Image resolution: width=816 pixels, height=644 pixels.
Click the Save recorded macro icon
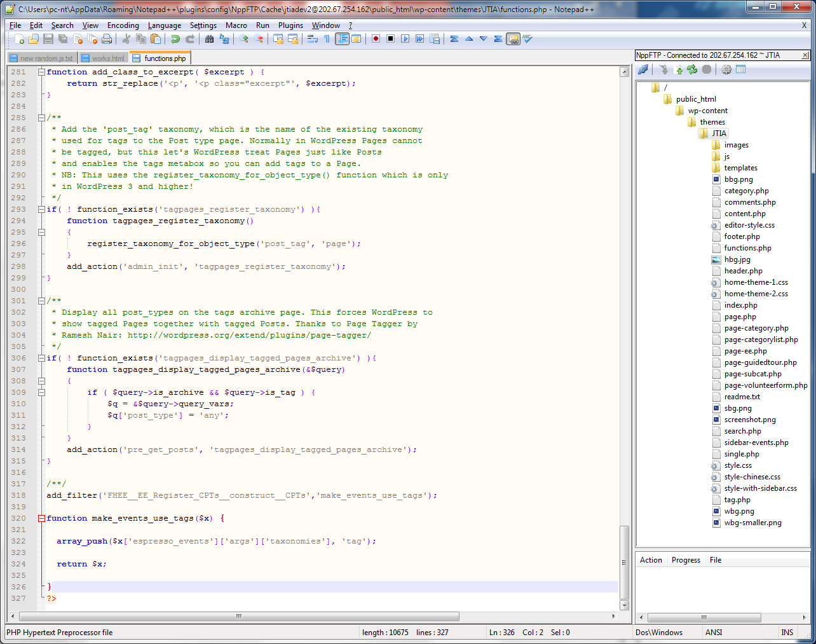point(435,39)
